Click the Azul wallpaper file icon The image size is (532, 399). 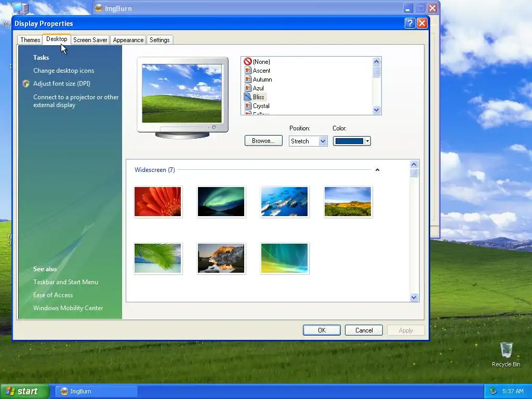click(248, 88)
